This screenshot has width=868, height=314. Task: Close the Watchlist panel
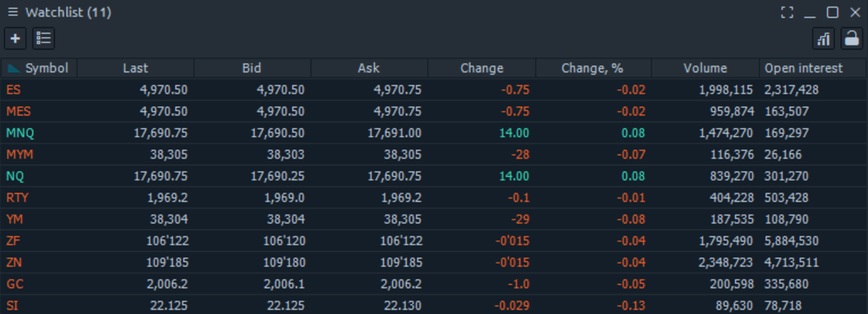[854, 13]
